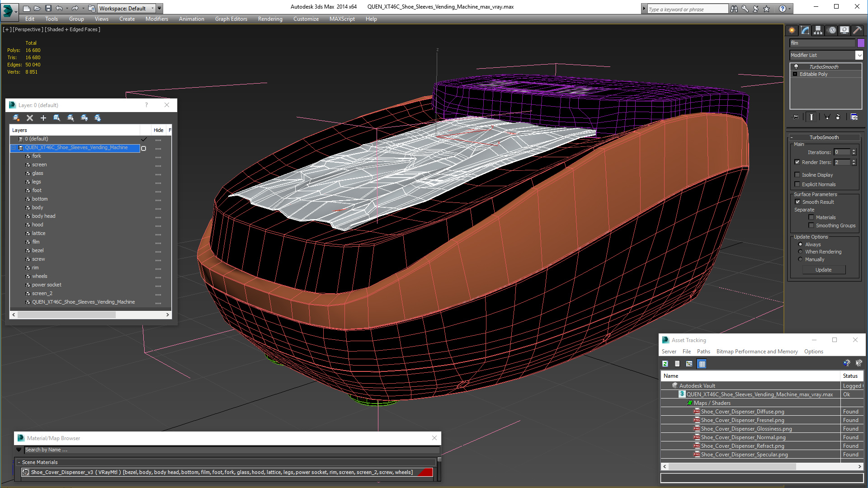Open the Modify command panel tab
Screen dimensions: 868x488
point(805,30)
